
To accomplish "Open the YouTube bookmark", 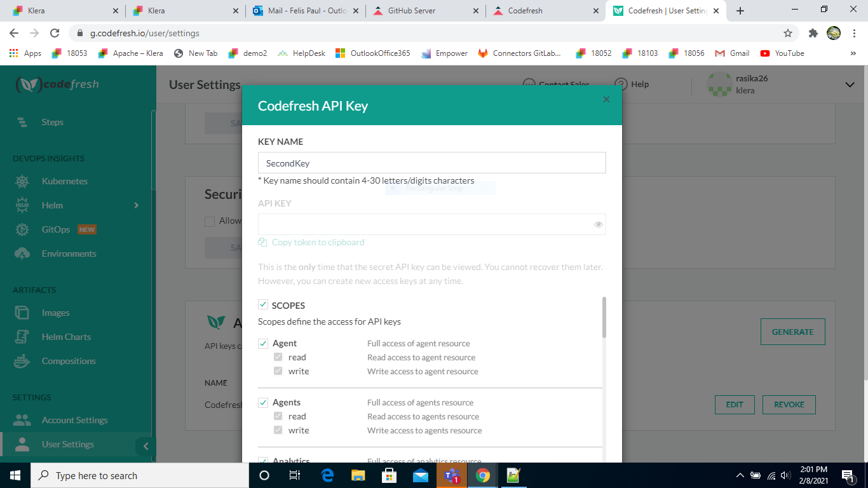I will (782, 53).
